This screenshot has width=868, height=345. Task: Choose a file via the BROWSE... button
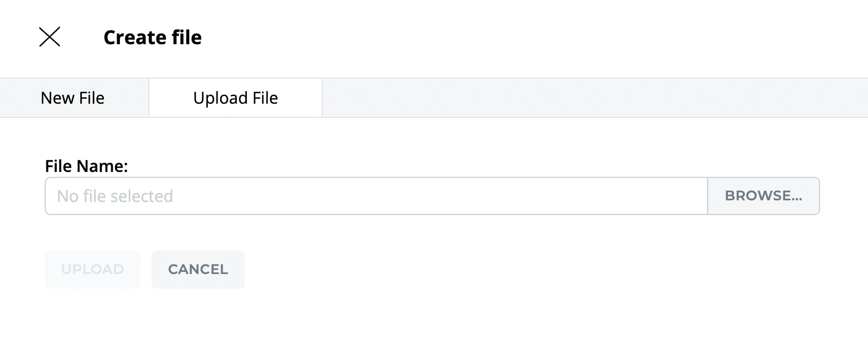763,196
